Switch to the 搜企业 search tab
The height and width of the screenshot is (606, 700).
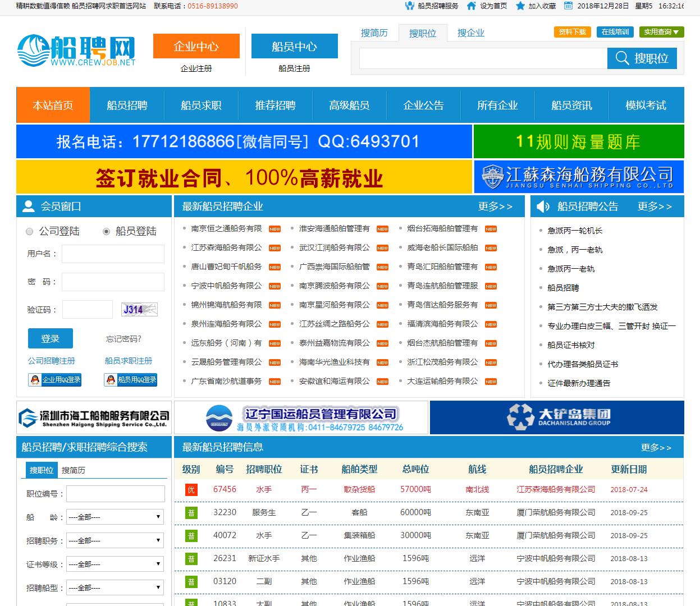point(471,33)
